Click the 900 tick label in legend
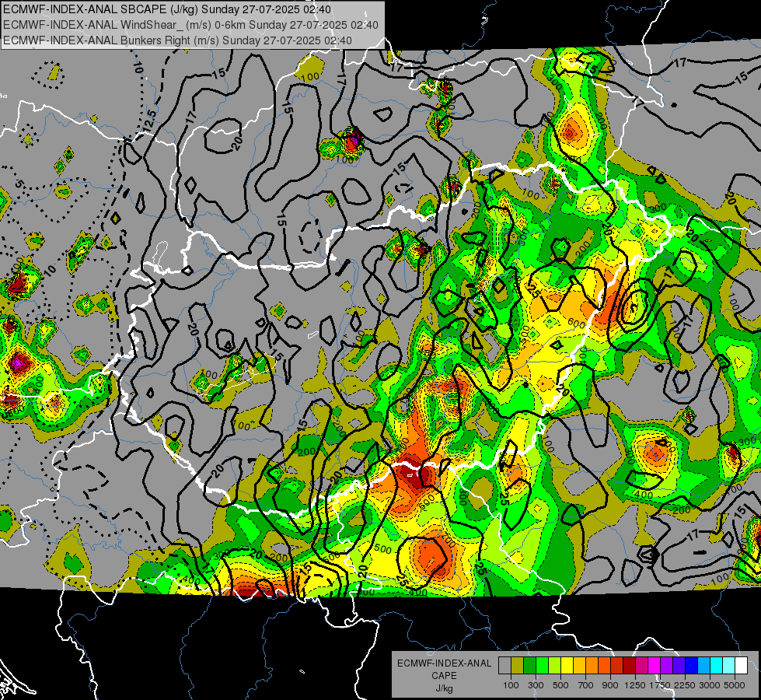 click(610, 685)
